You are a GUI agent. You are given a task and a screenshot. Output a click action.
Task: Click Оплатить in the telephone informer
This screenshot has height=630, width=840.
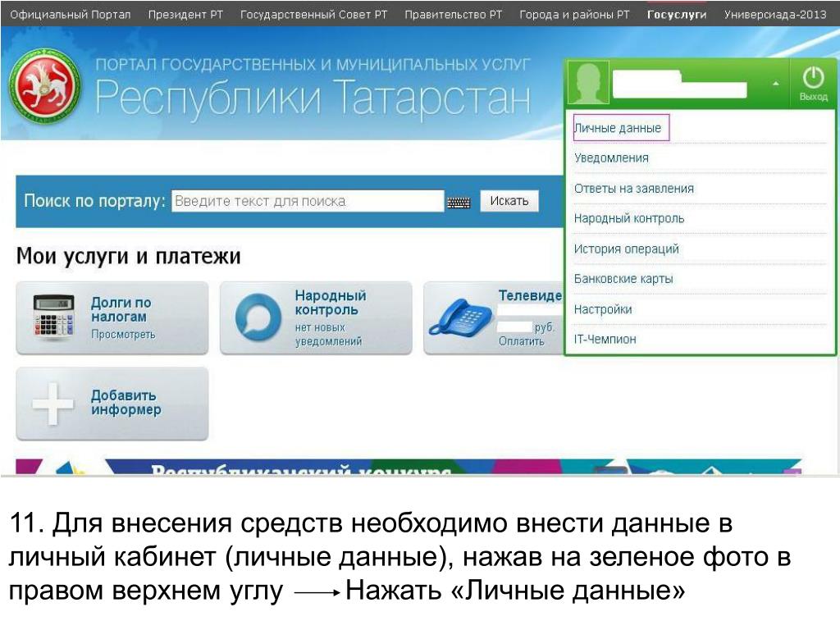pyautogui.click(x=521, y=341)
